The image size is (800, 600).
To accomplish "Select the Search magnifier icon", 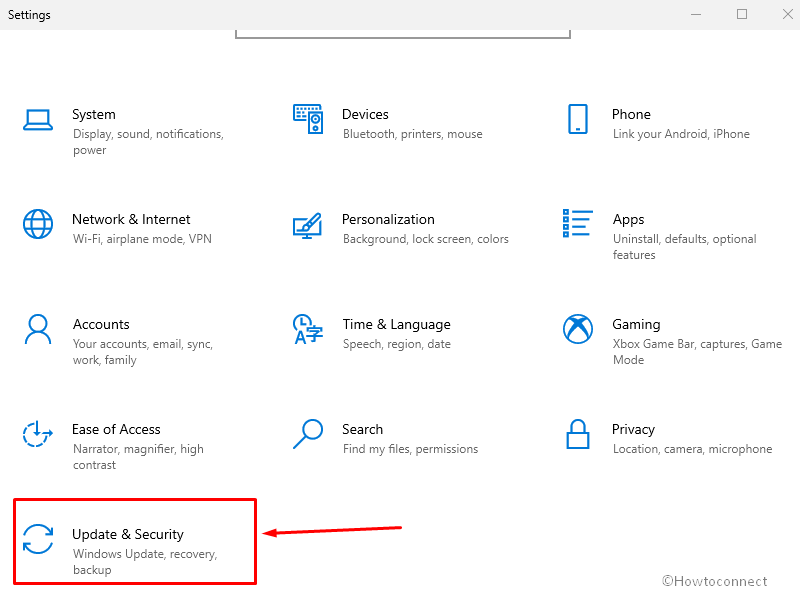I will tap(308, 434).
